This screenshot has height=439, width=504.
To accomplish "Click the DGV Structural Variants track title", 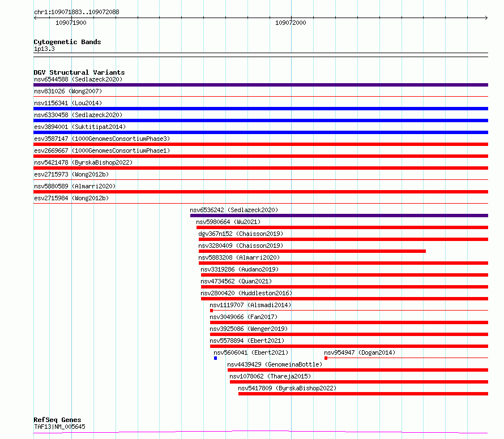I will 79,72.
